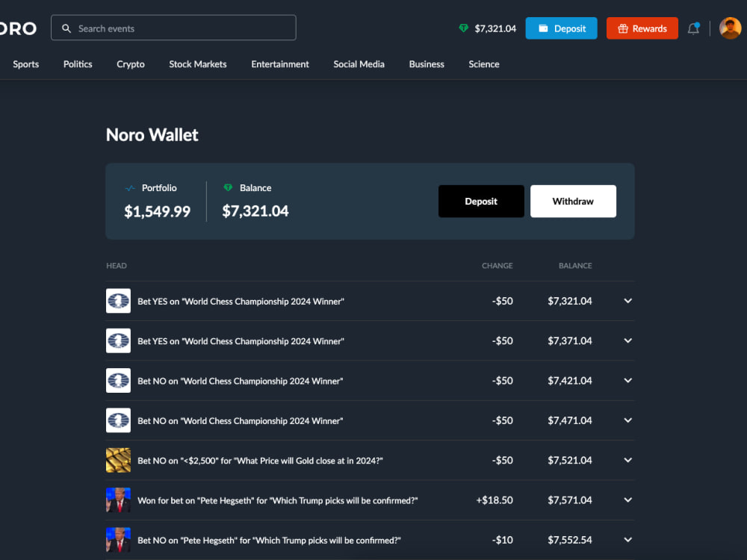Click the search magnifier icon
Viewport: 747px width, 560px height.
pos(66,28)
